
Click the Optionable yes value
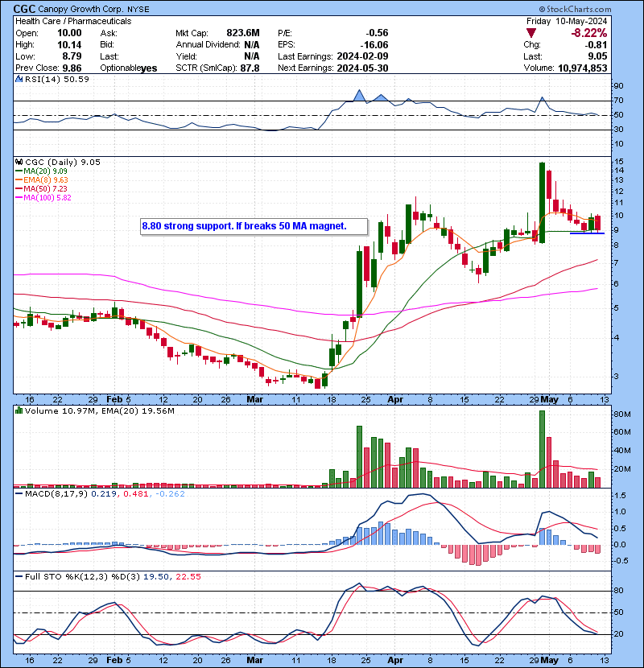(149, 68)
